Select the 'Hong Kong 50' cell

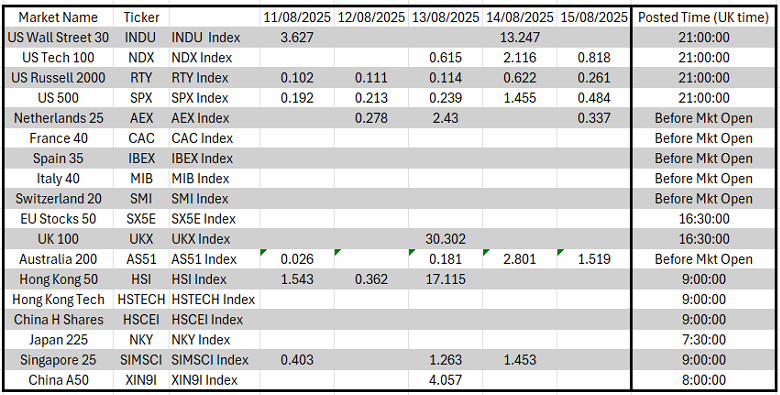point(58,279)
